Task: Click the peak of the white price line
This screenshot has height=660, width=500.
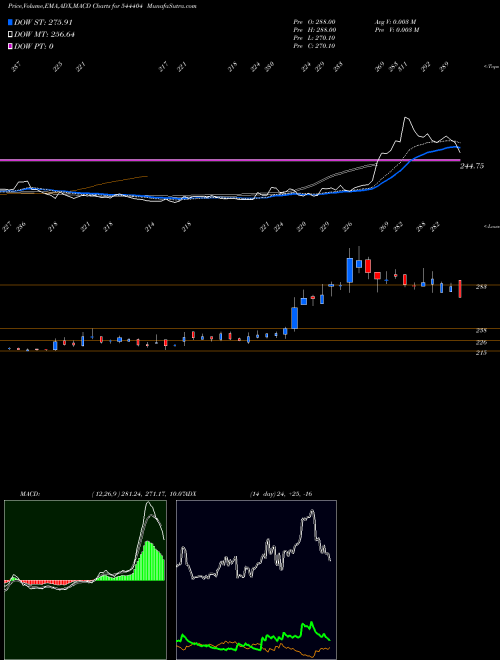Action: [x=406, y=118]
